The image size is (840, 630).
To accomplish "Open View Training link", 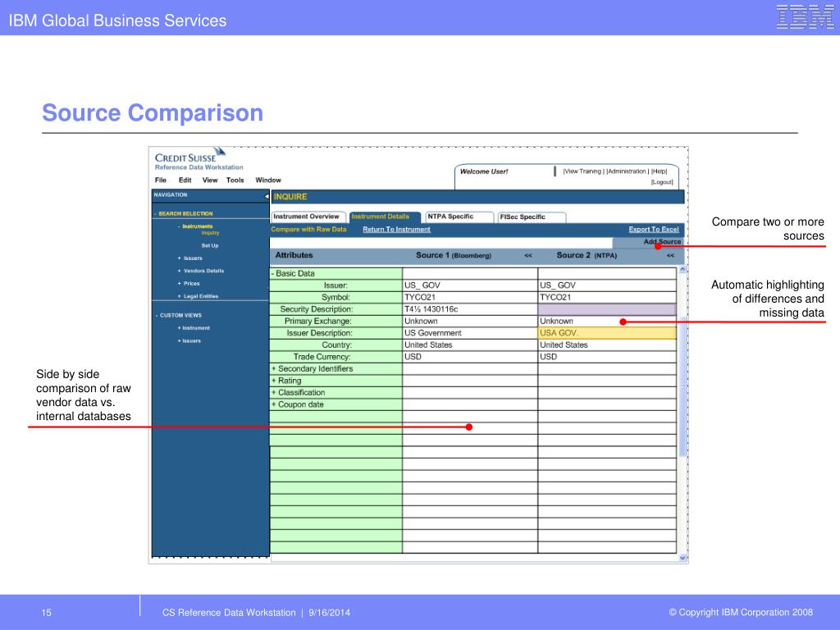I will pos(582,171).
